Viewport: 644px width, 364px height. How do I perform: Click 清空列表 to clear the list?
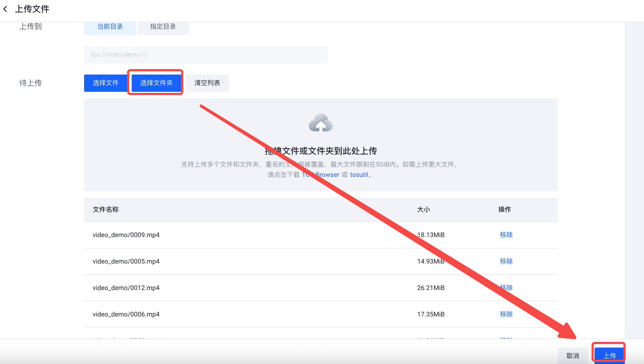(x=207, y=83)
